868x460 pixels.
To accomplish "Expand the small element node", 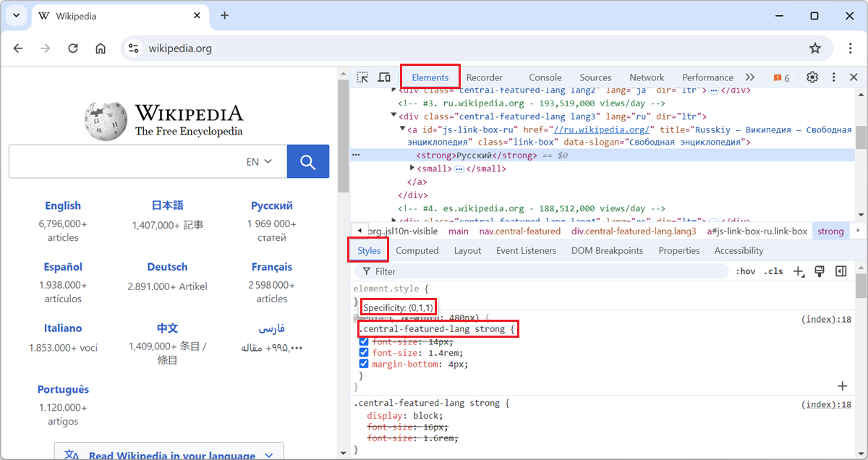I will point(412,169).
